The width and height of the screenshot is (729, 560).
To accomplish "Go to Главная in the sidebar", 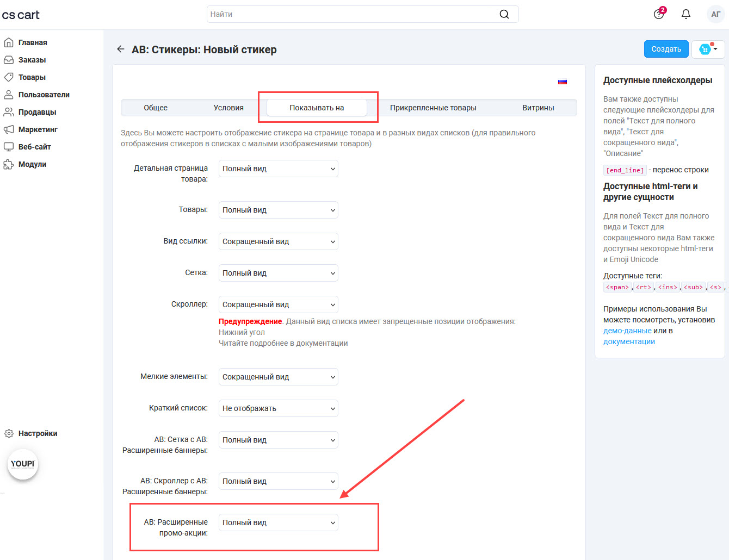I will click(x=33, y=42).
